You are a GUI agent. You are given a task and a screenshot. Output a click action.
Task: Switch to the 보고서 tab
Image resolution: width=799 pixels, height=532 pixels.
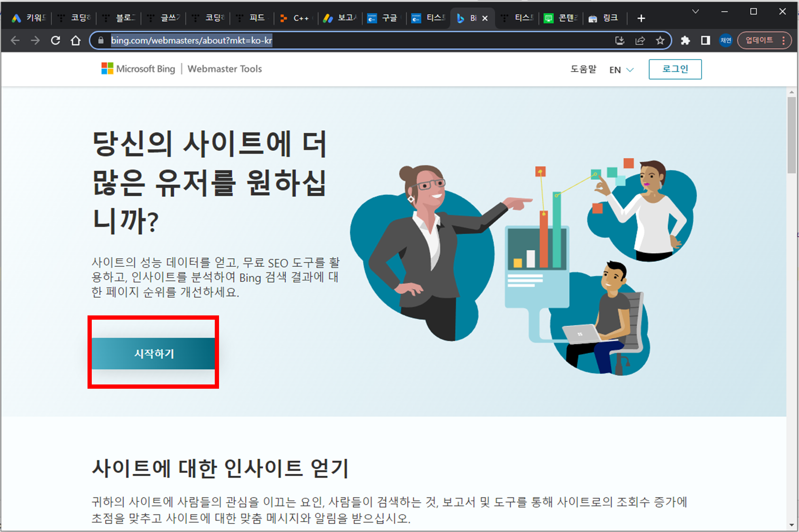[x=340, y=18]
